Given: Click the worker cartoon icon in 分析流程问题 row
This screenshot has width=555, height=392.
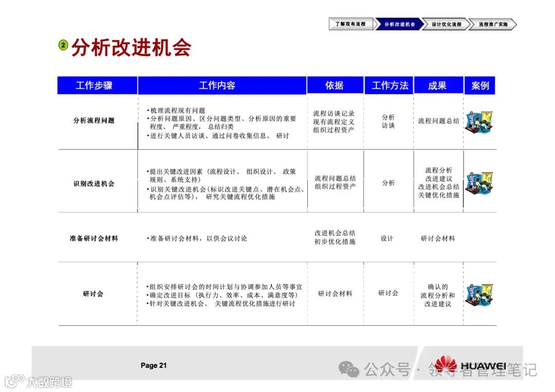Looking at the screenshot, I should click(x=479, y=122).
